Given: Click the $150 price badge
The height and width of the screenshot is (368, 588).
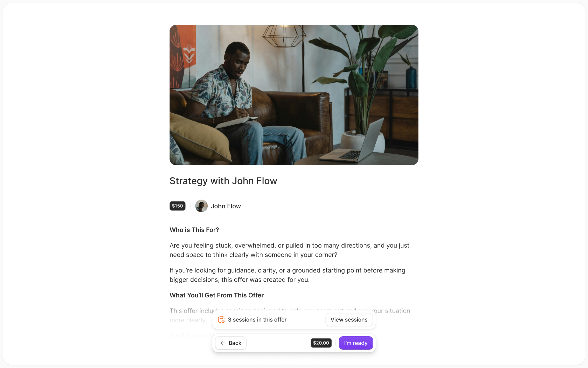Looking at the screenshot, I should pos(177,206).
